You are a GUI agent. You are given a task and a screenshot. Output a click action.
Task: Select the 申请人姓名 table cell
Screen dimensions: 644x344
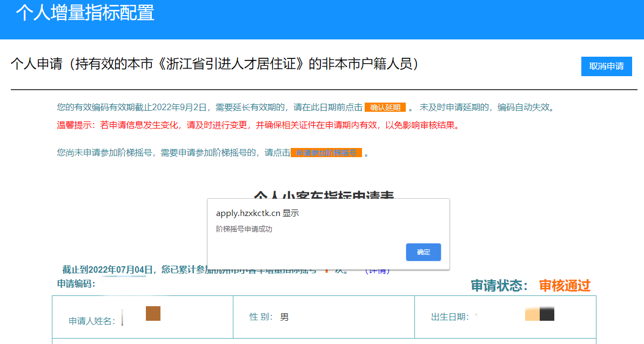(x=143, y=317)
